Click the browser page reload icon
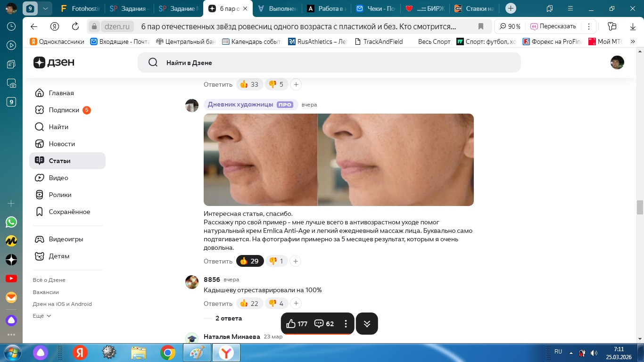Screen dimensions: 644x362 click(x=75, y=26)
